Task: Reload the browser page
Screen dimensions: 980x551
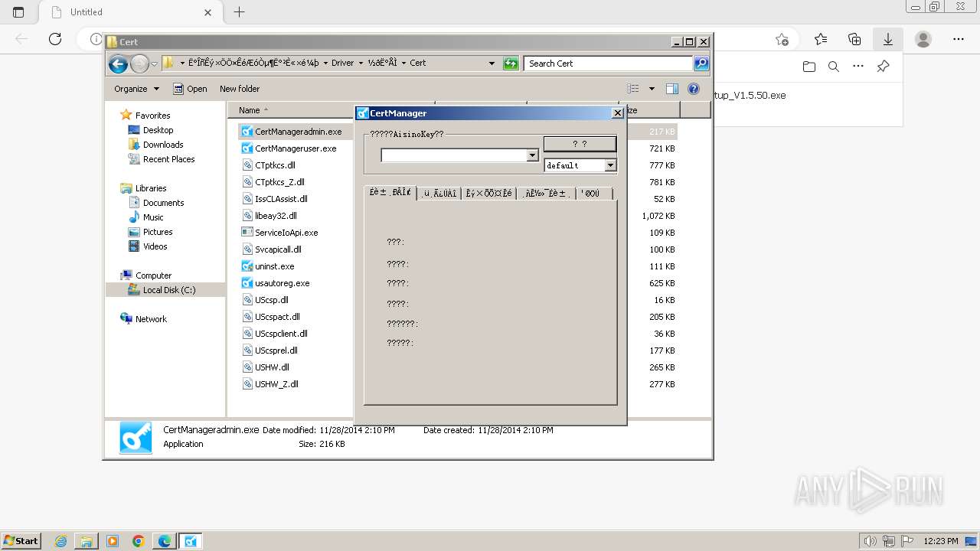Action: (55, 39)
